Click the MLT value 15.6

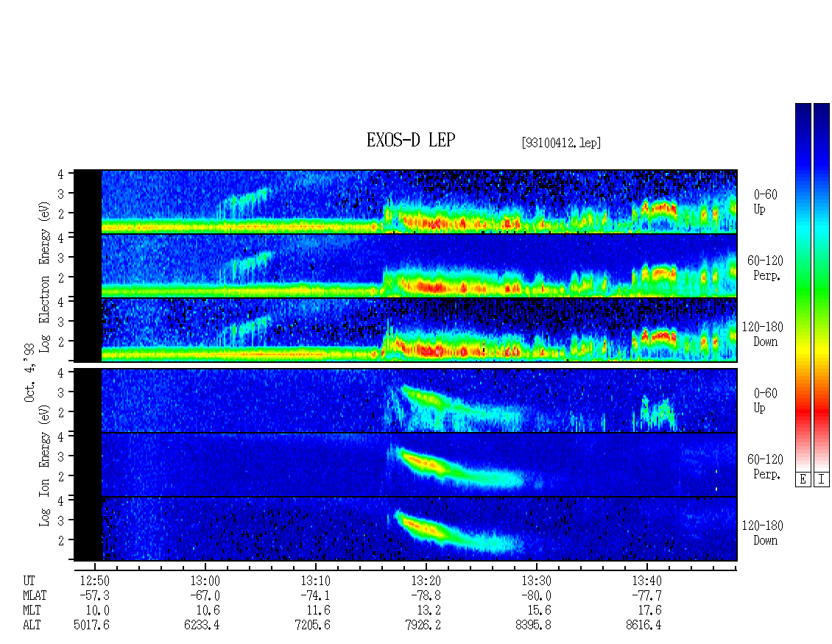(x=539, y=611)
